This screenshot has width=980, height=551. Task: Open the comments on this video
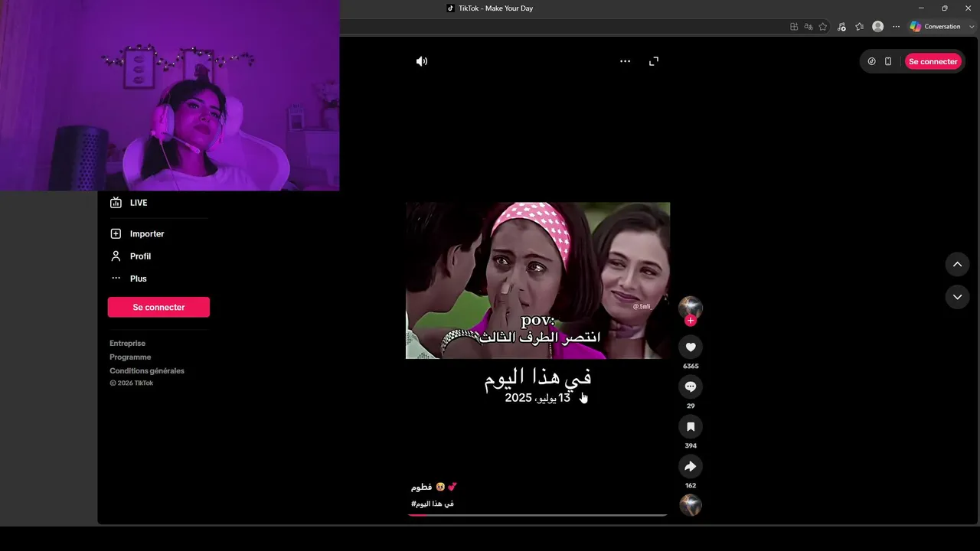691,387
